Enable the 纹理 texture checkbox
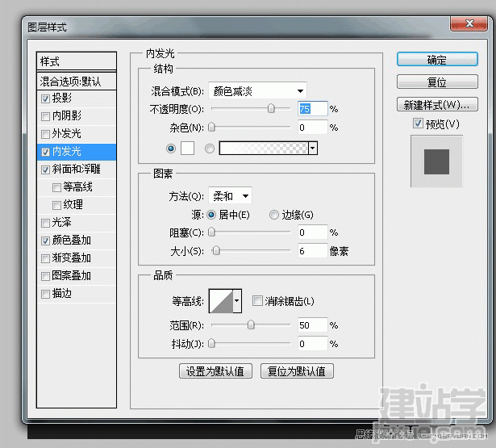Image resolution: width=496 pixels, height=448 pixels. [56, 205]
